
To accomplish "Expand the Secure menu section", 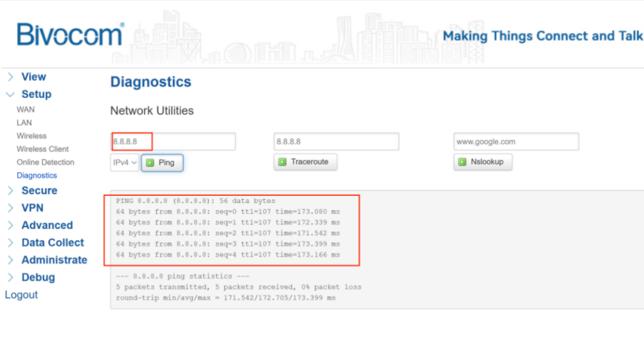I will click(39, 191).
